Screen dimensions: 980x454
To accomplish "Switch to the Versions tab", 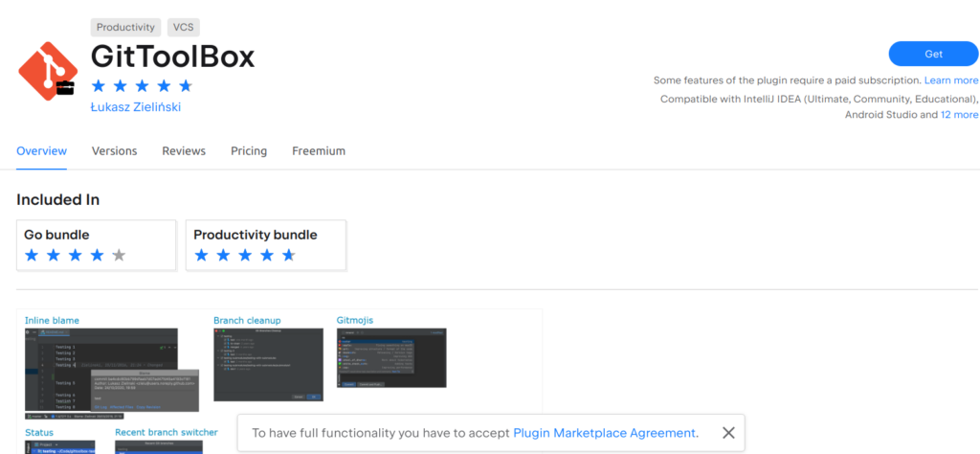I will click(x=115, y=150).
